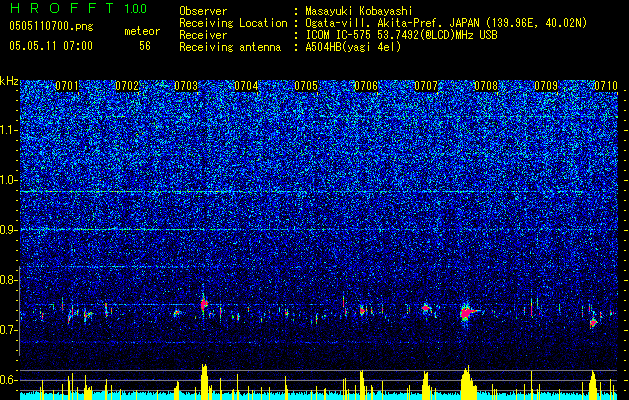Click the 1.1 kHz axis label

(9, 130)
